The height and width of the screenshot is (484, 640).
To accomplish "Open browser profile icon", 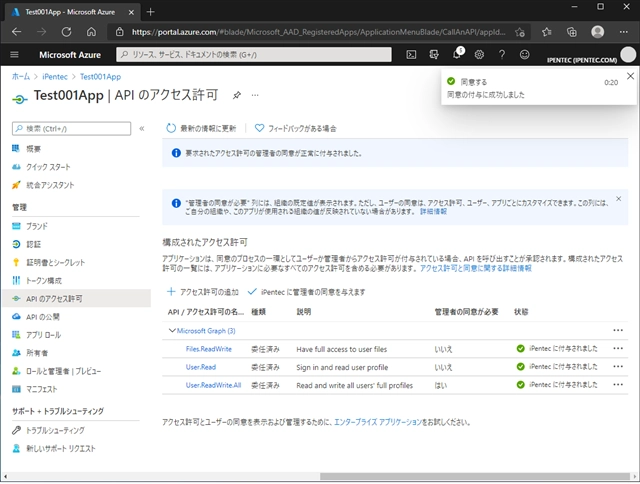I will (x=598, y=32).
